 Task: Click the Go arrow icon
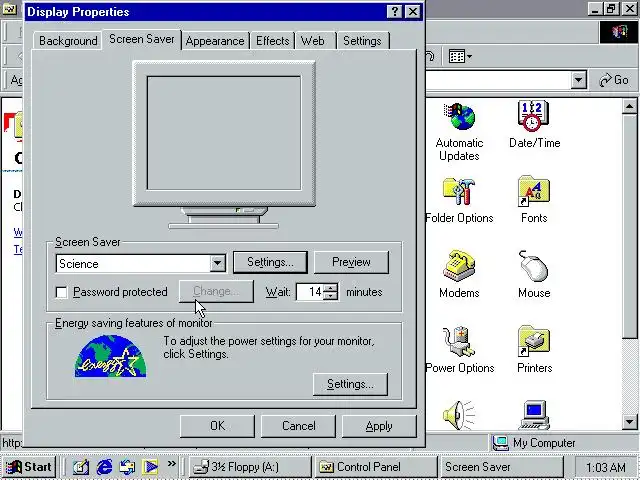coord(606,80)
